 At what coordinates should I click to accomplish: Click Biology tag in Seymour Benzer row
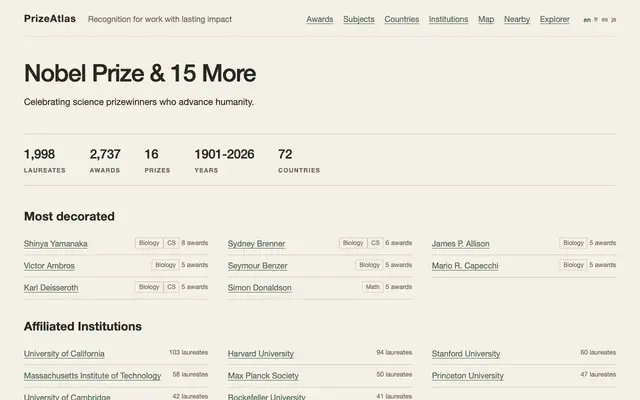369,265
